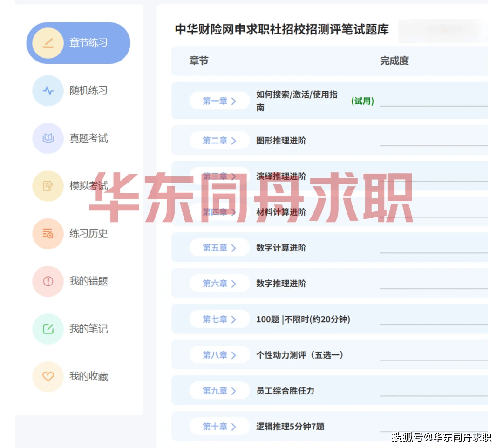The height and width of the screenshot is (448, 503).
Task: Go to 模拟考试 section
Action: [x=88, y=186]
